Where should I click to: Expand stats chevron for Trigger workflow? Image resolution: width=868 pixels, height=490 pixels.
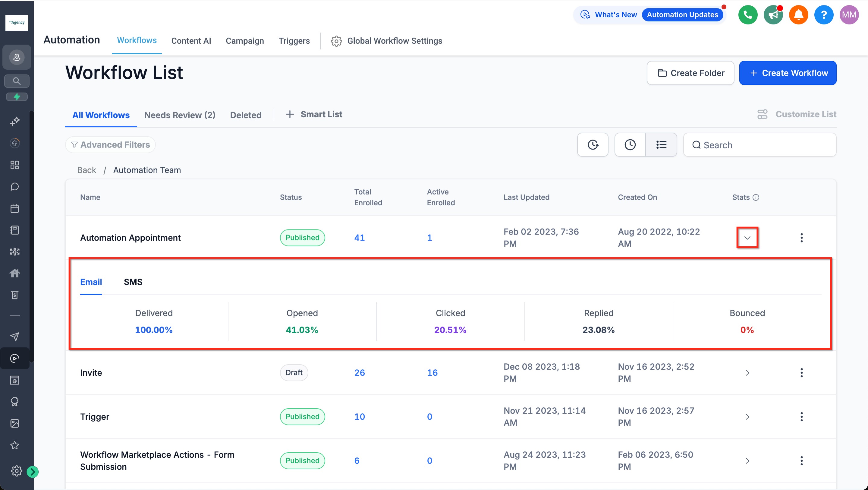(x=747, y=417)
